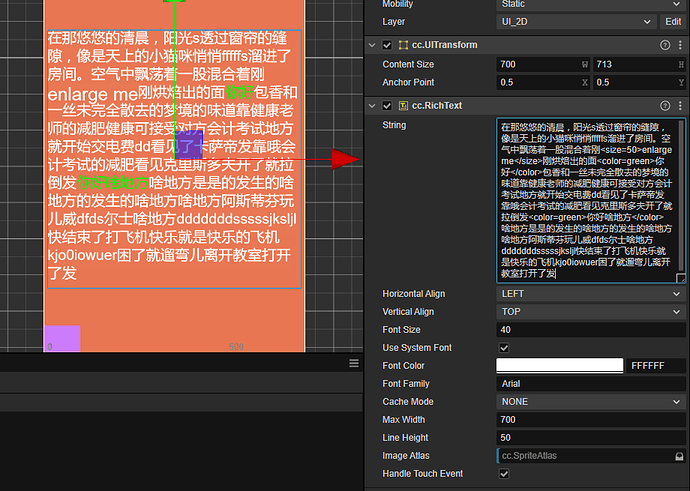
Task: Click the Font Color label
Action: tap(403, 366)
